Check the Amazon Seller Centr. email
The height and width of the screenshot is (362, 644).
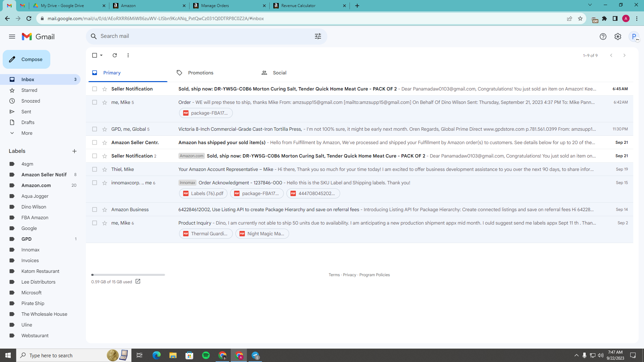[x=95, y=142]
